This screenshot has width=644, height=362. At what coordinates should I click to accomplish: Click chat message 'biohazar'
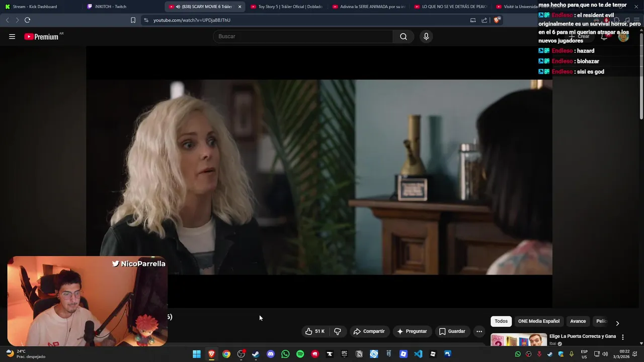588,61
